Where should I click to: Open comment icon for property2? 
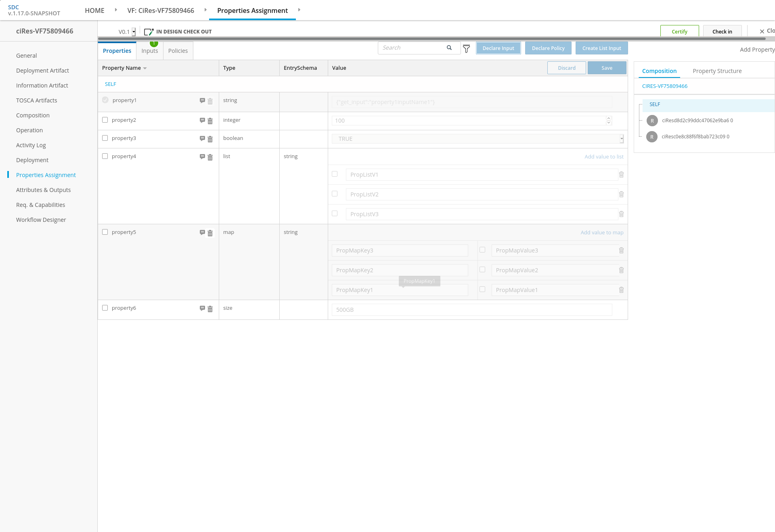(x=202, y=121)
